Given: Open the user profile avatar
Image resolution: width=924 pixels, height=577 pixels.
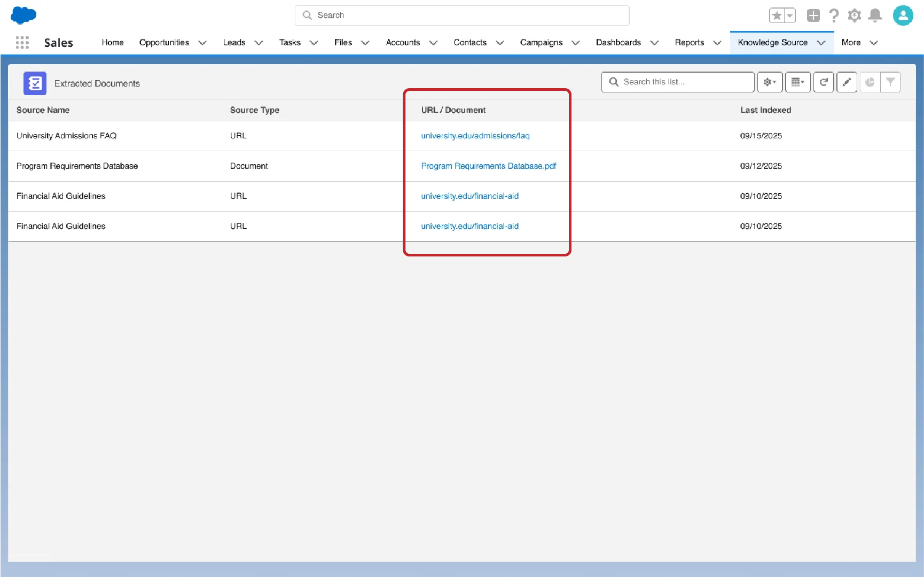Looking at the screenshot, I should coord(903,15).
